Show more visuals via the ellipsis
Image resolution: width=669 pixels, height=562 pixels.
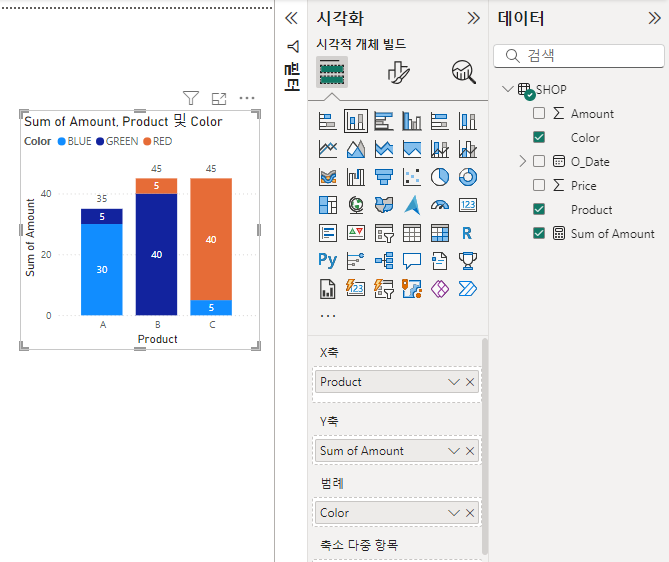[x=328, y=316]
